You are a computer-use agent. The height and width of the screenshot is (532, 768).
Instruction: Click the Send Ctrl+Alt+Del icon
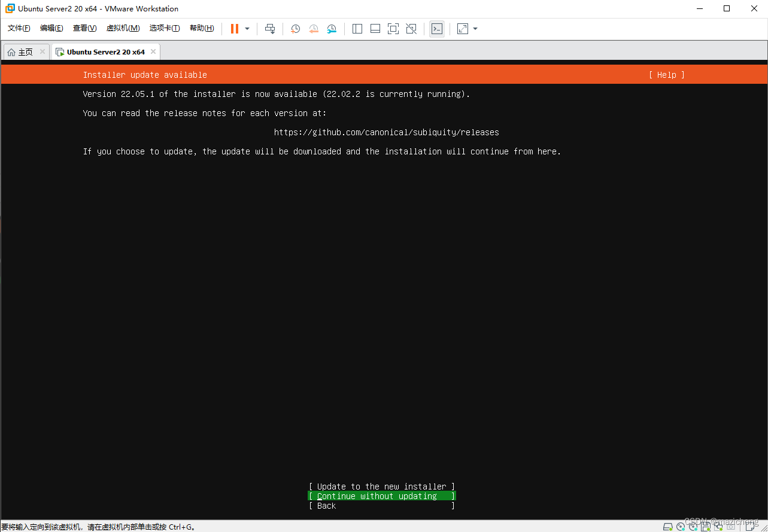[x=270, y=29]
